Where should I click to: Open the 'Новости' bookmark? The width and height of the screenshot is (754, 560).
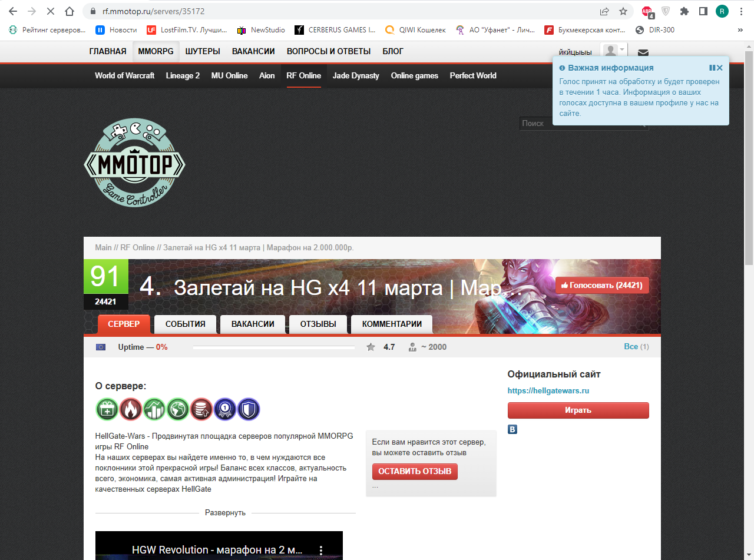click(116, 30)
